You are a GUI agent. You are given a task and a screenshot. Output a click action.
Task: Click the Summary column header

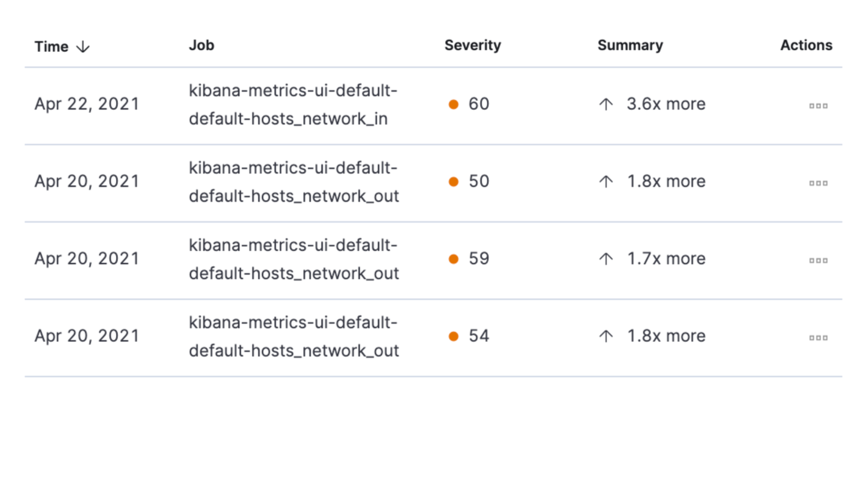click(x=630, y=45)
